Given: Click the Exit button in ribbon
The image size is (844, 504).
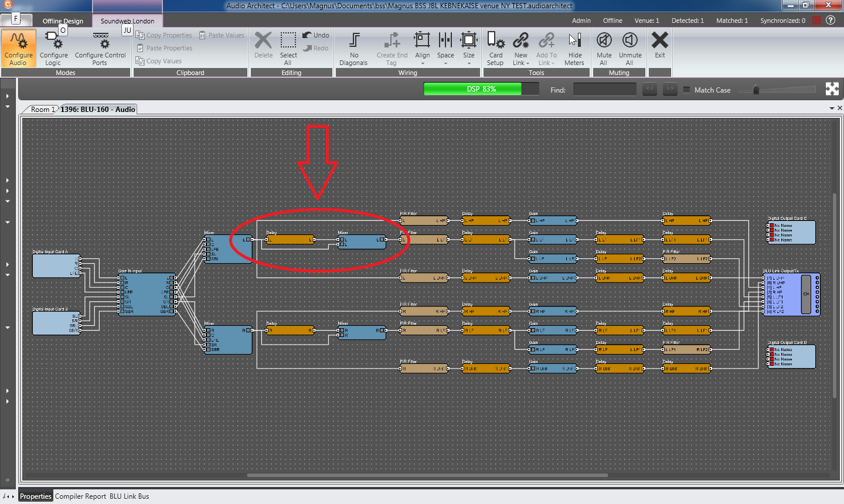Looking at the screenshot, I should [660, 45].
